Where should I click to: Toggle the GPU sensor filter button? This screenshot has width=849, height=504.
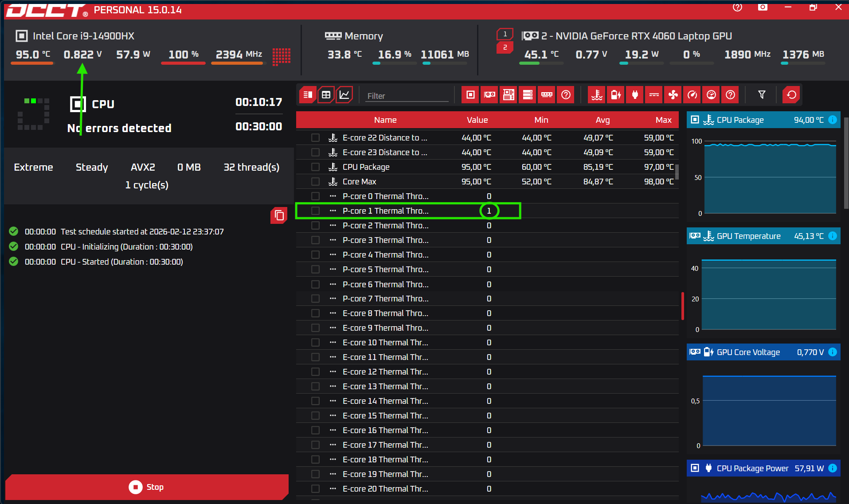489,95
